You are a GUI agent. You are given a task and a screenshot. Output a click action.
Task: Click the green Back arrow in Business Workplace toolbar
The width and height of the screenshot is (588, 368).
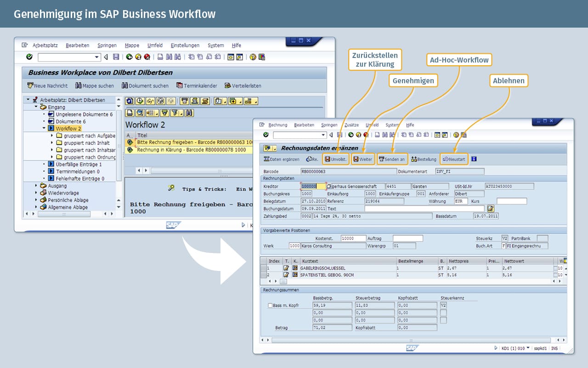(x=129, y=57)
